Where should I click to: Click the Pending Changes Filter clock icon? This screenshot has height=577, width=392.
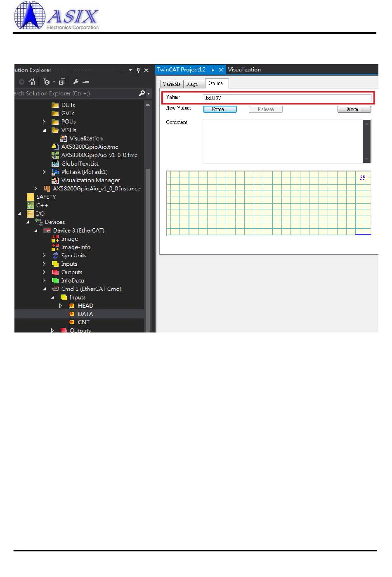pyautogui.click(x=47, y=82)
